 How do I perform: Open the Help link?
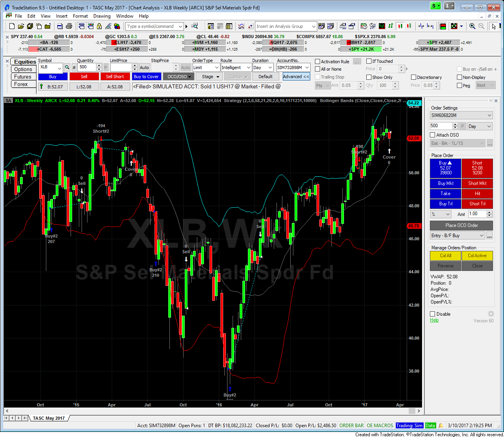click(434, 320)
